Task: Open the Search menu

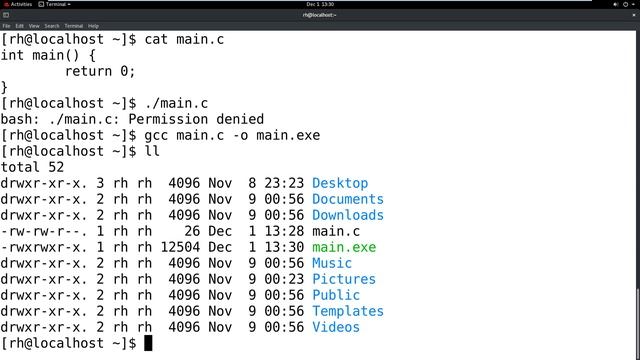Action: coord(52,26)
